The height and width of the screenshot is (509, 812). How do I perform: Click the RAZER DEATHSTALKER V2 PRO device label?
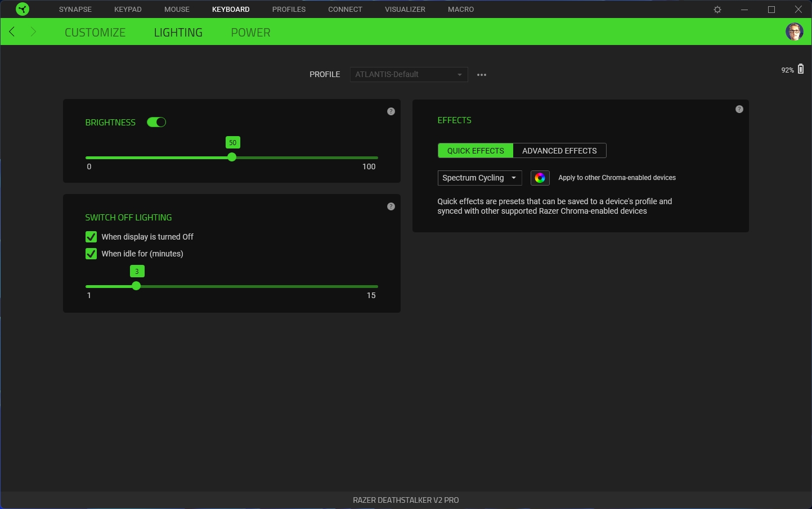click(406, 500)
